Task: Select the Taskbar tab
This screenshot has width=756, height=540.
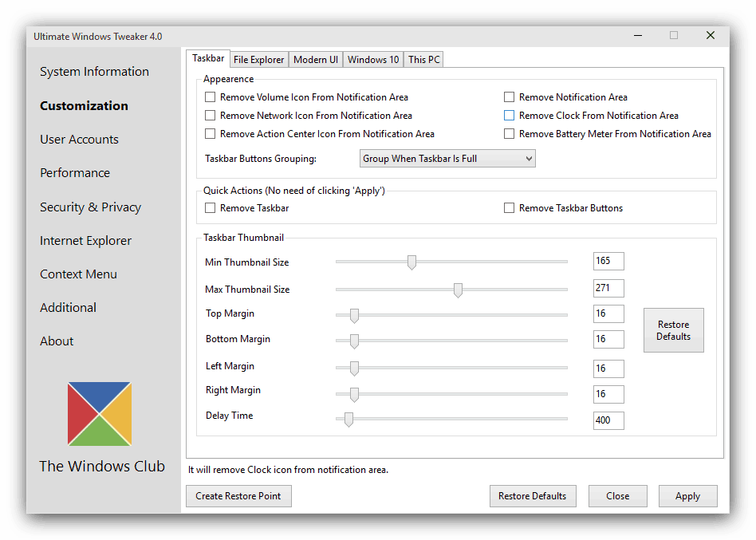Action: coord(208,59)
